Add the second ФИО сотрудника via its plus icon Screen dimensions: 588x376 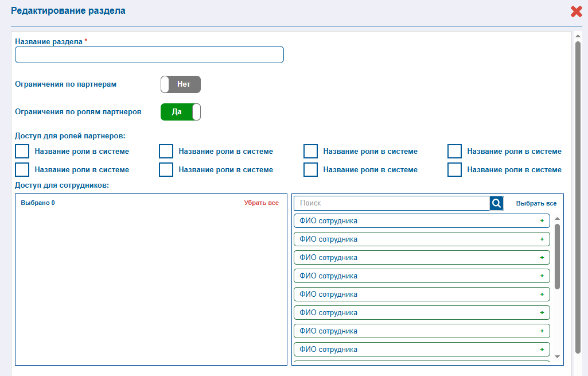tap(542, 239)
